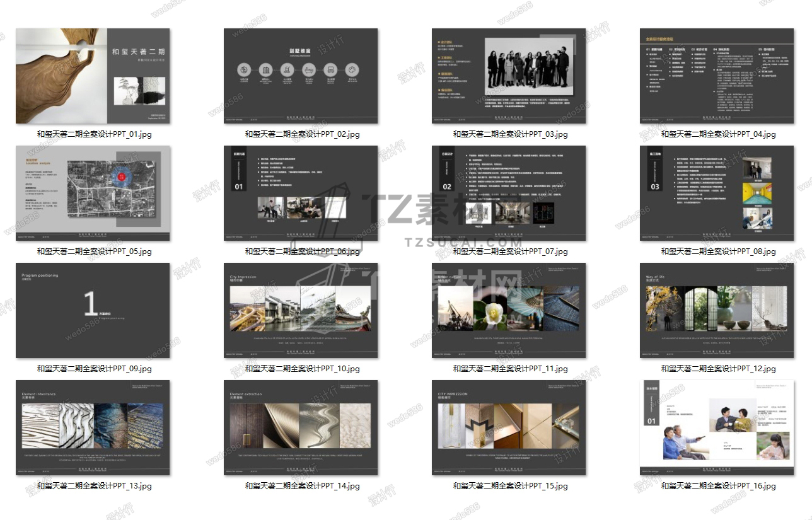Click file name 和玺天著二期全案设计PPT_03.jpg
This screenshot has height=520, width=812.
pyautogui.click(x=511, y=134)
